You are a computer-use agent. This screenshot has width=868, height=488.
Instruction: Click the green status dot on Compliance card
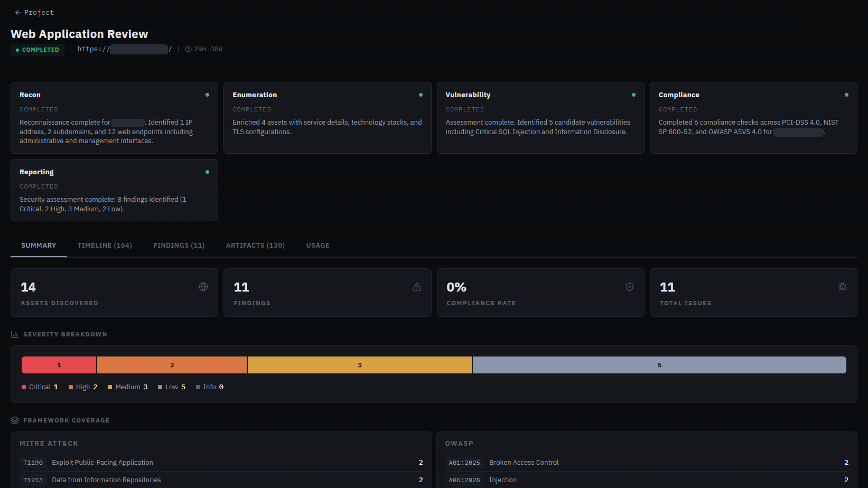(x=846, y=95)
